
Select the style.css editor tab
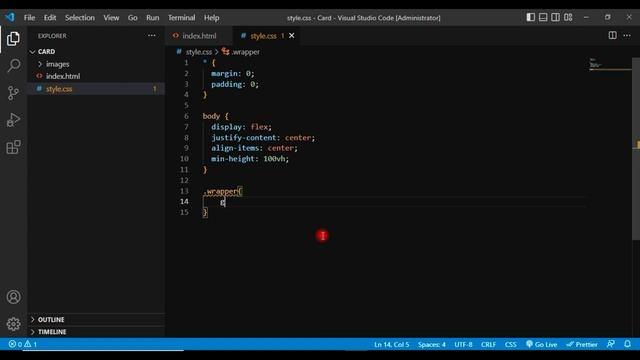(263, 36)
